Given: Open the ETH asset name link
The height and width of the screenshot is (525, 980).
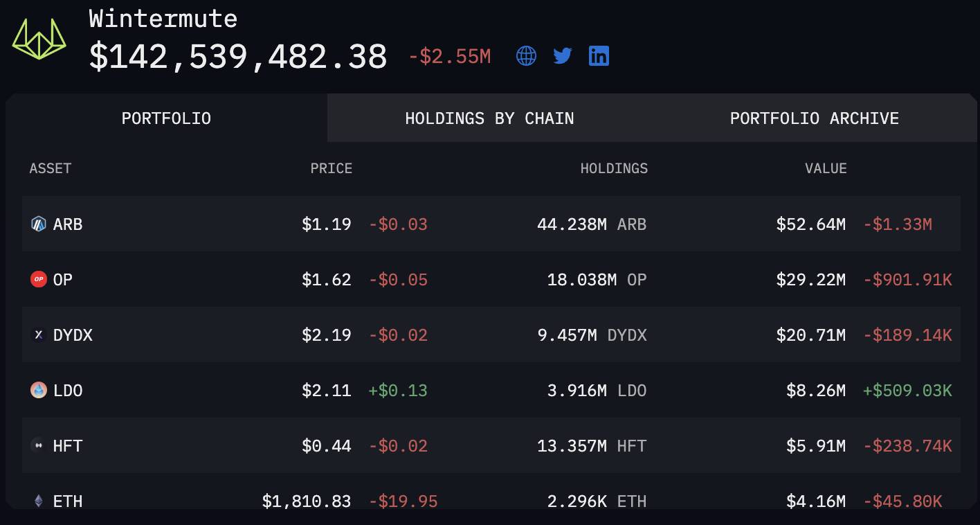Looking at the screenshot, I should pos(68,501).
